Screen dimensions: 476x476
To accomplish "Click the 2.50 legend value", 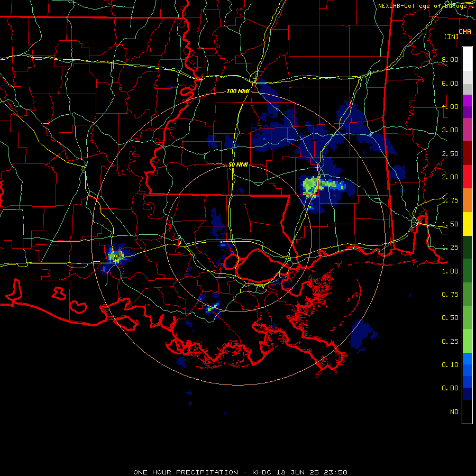I will (x=450, y=153).
